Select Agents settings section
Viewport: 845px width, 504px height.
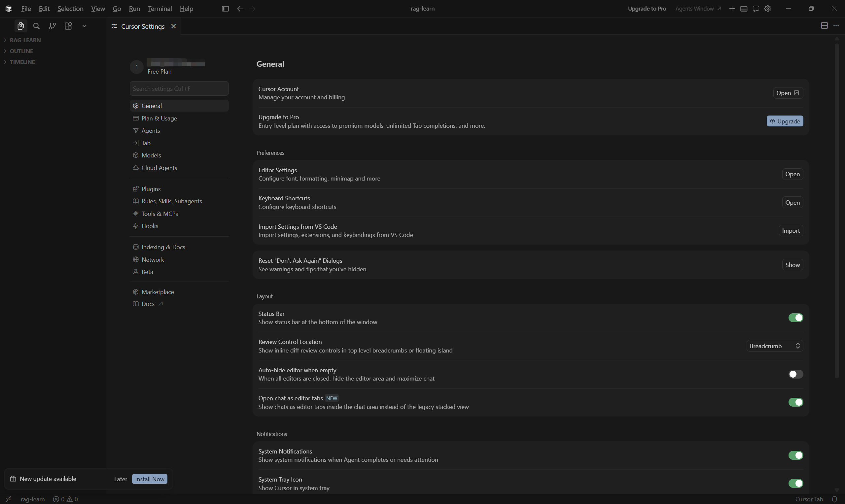179,131
